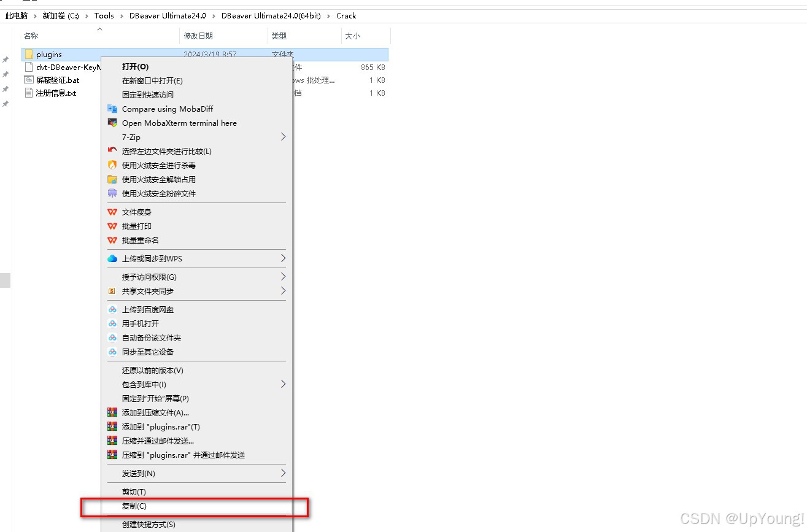Click the WinRAR icon for 压缩到 plugins.rar 并通过邮件发送
This screenshot has height=532, width=807.
[x=112, y=455]
